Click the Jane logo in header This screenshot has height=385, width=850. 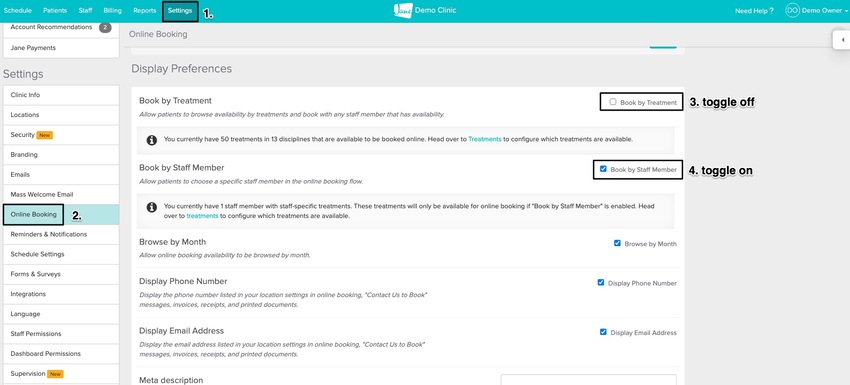[x=403, y=10]
